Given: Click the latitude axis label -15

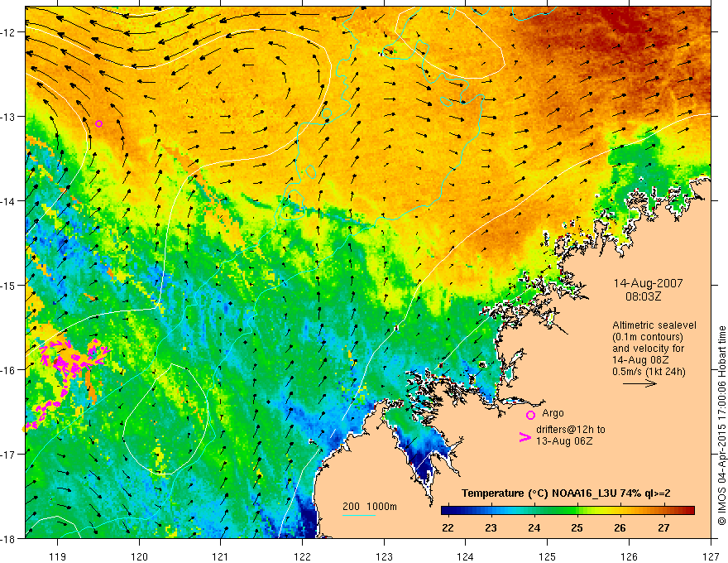Looking at the screenshot, I should point(8,285).
